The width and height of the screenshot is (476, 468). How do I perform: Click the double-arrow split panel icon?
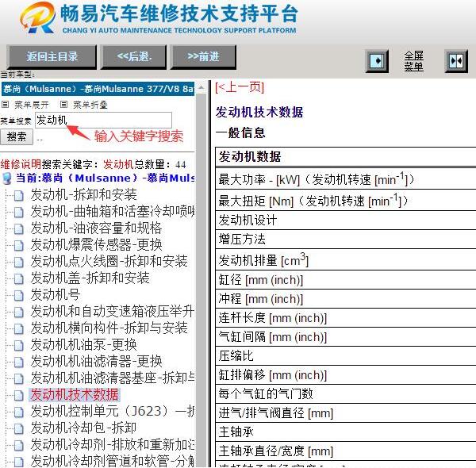click(456, 61)
